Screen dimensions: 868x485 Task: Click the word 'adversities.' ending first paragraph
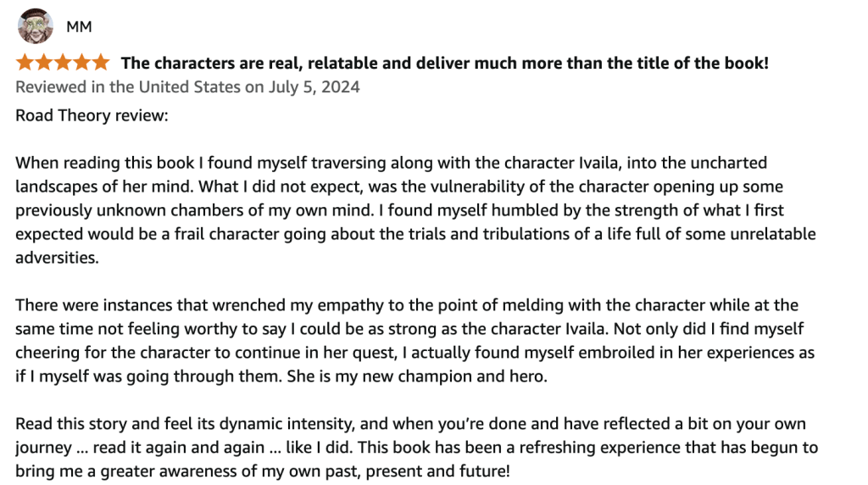tap(57, 258)
